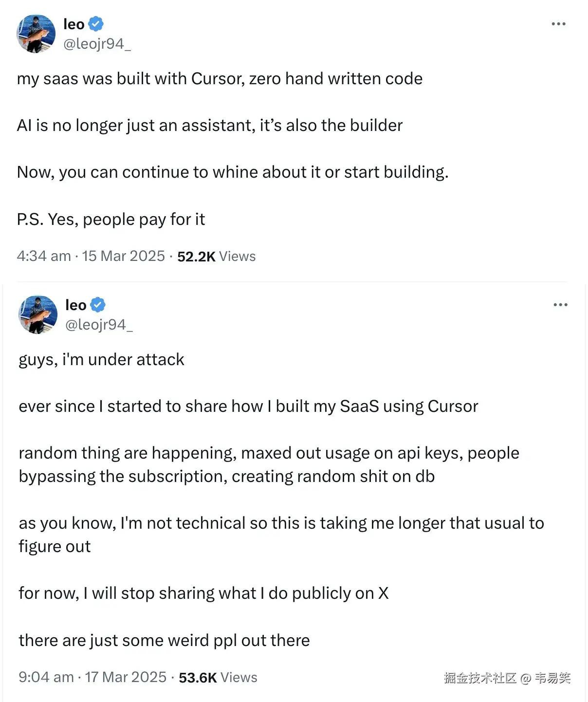Image resolution: width=588 pixels, height=702 pixels.
Task: Open leo's avatar in the 'under attack' tweet
Action: click(x=38, y=314)
